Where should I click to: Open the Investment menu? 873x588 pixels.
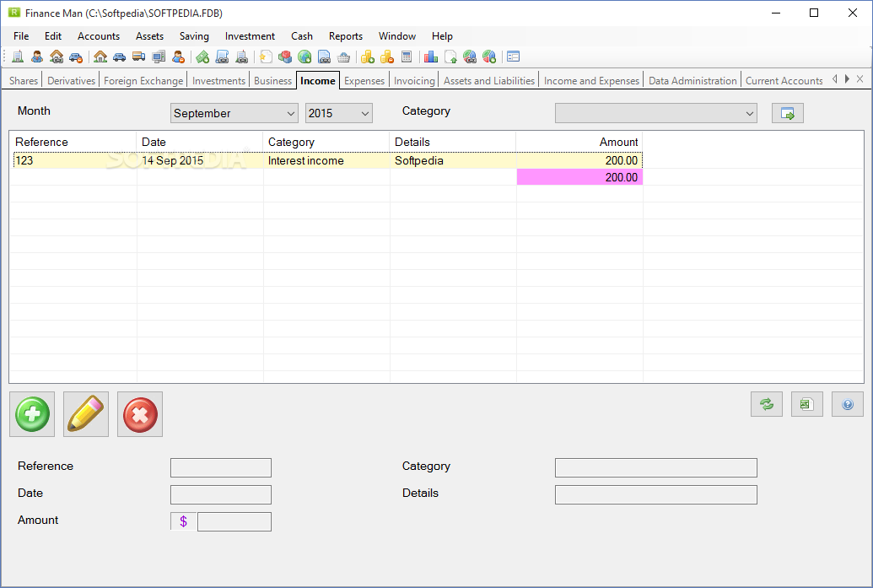250,36
